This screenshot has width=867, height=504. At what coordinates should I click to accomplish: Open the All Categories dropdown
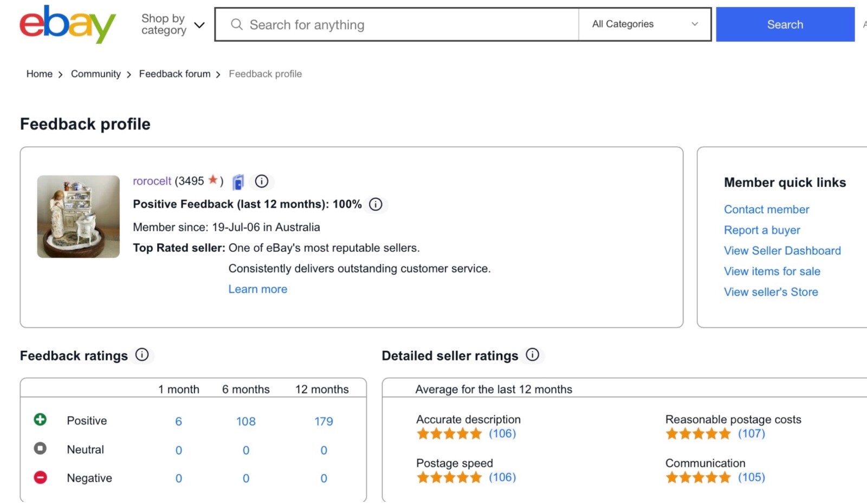(x=645, y=24)
